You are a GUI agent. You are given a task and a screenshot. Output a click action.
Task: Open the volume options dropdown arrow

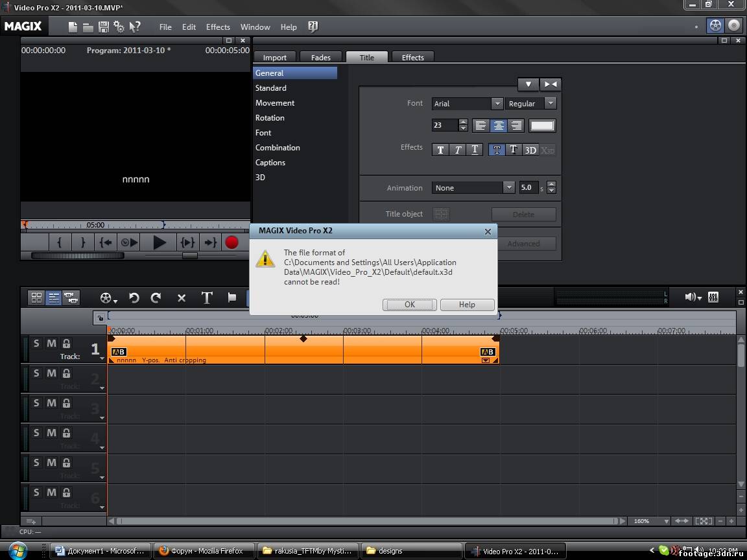[x=699, y=299]
